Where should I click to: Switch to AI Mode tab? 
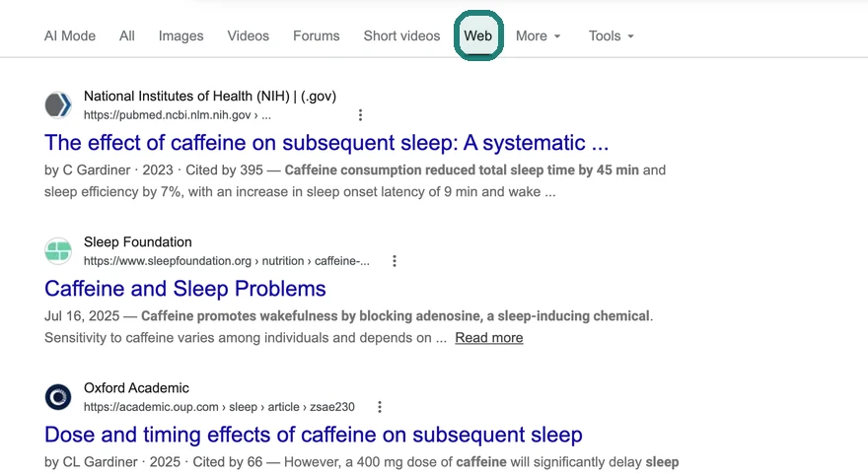point(70,35)
